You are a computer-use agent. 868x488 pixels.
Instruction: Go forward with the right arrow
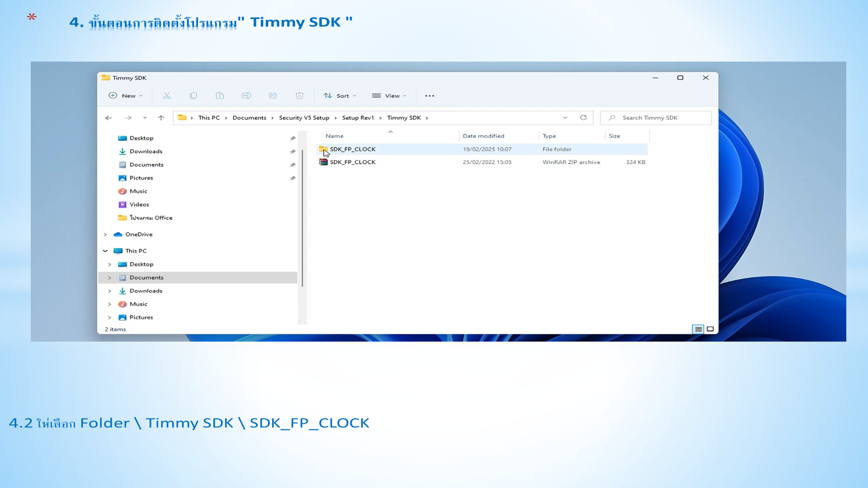(x=128, y=118)
